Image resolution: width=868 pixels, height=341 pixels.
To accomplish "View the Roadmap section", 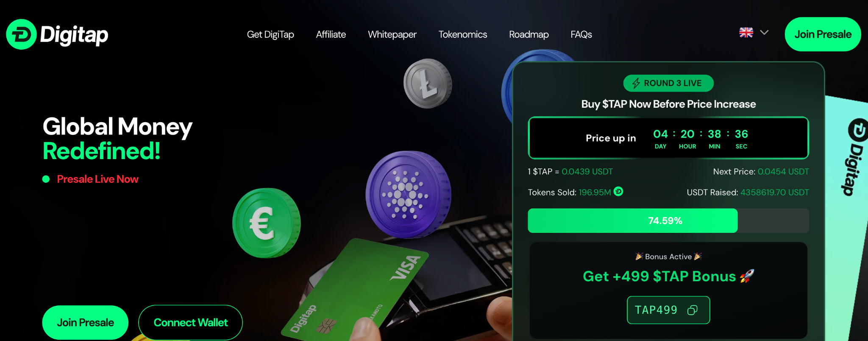I will tap(529, 34).
